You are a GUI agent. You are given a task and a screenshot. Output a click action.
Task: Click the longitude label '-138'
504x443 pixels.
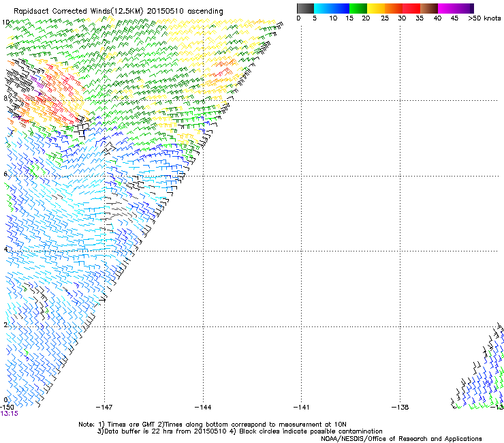[x=400, y=408]
